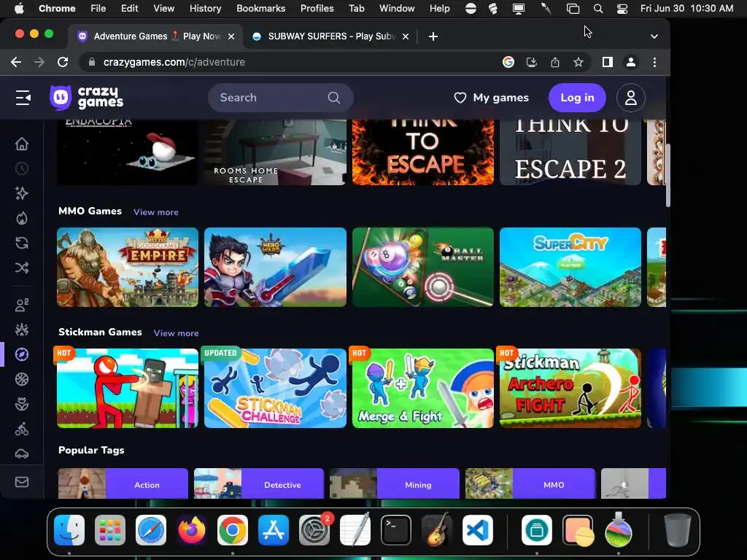Open the CrazyGames logo homepage link
Image resolution: width=747 pixels, height=560 pixels.
pos(87,98)
